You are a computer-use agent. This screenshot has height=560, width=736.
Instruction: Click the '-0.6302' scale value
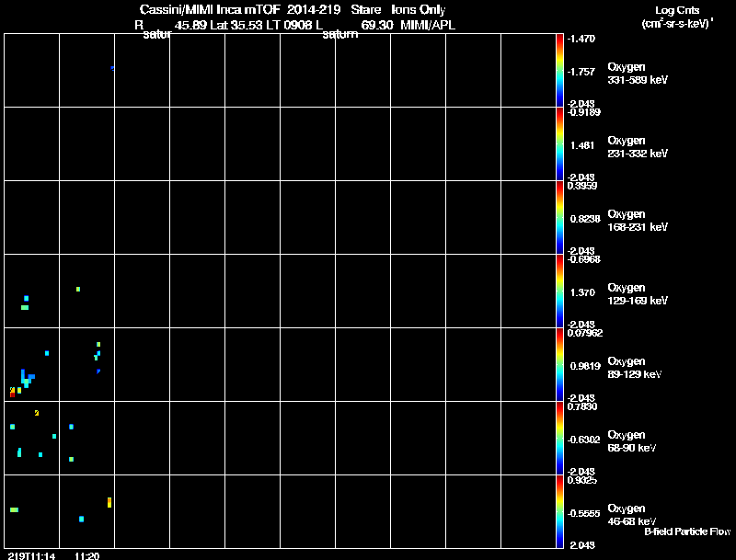pyautogui.click(x=583, y=440)
